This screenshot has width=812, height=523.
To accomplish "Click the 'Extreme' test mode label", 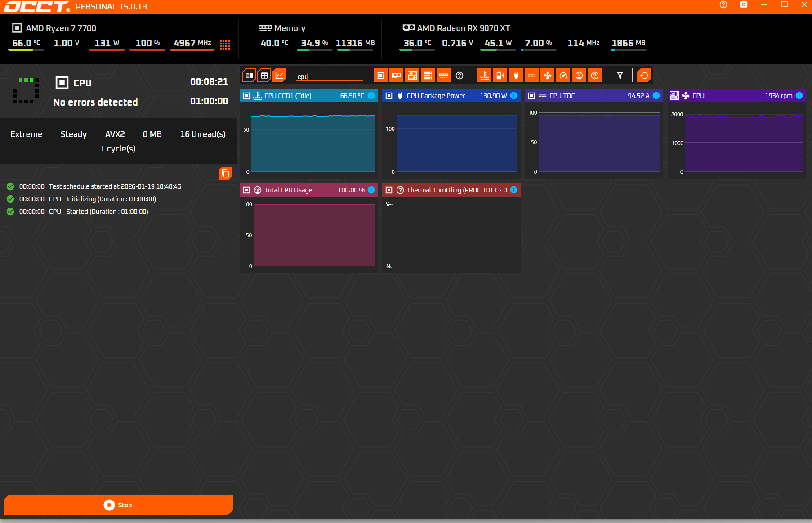I will click(x=26, y=134).
